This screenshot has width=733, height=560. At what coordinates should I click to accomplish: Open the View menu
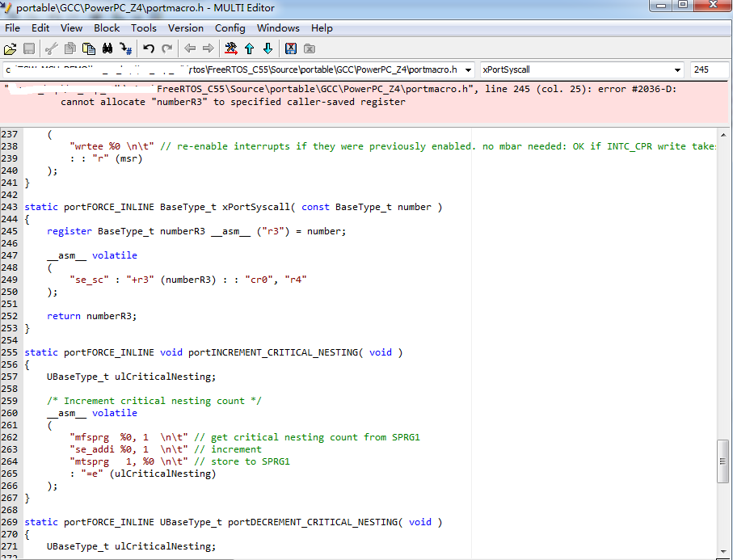pyautogui.click(x=72, y=28)
